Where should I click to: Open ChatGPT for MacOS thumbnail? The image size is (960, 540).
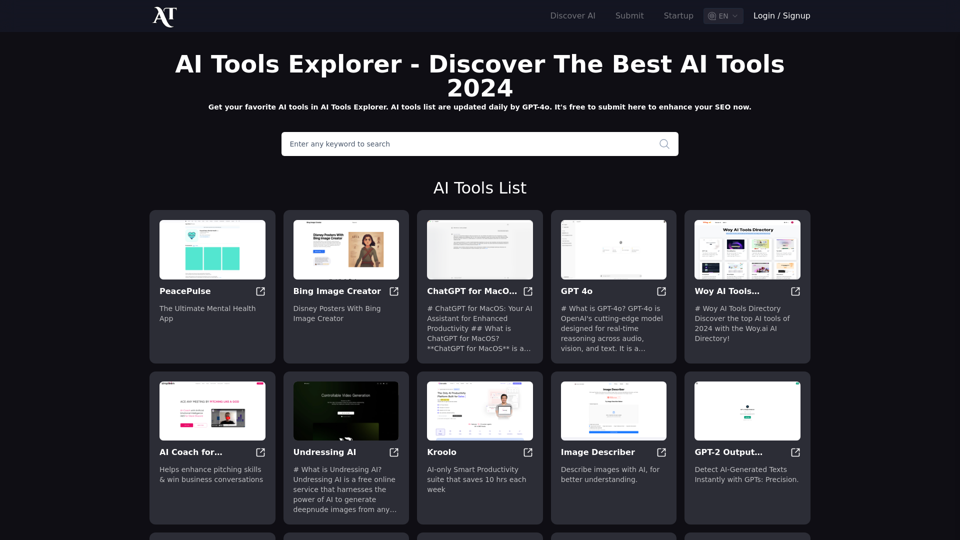coord(480,250)
